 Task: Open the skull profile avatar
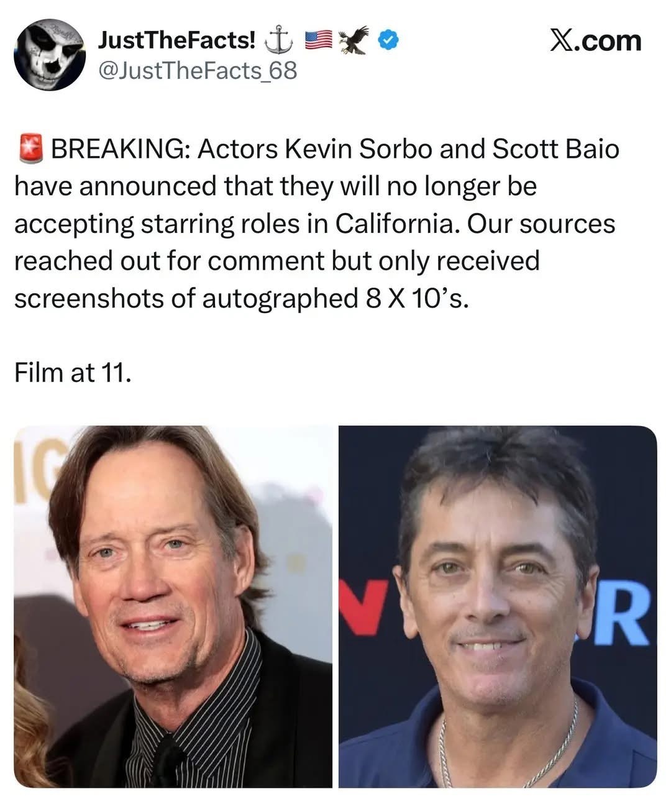point(50,55)
